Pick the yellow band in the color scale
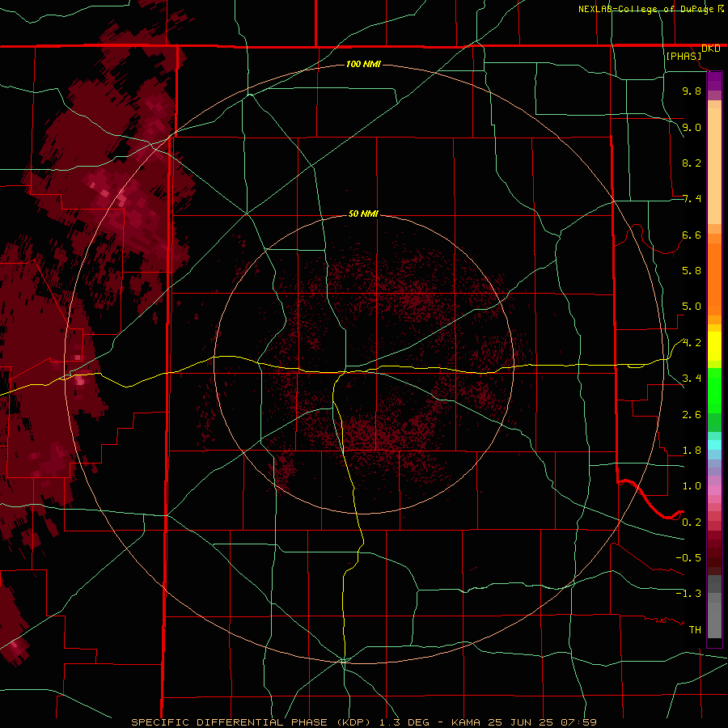Screen dimensions: 728x728 (x=714, y=346)
